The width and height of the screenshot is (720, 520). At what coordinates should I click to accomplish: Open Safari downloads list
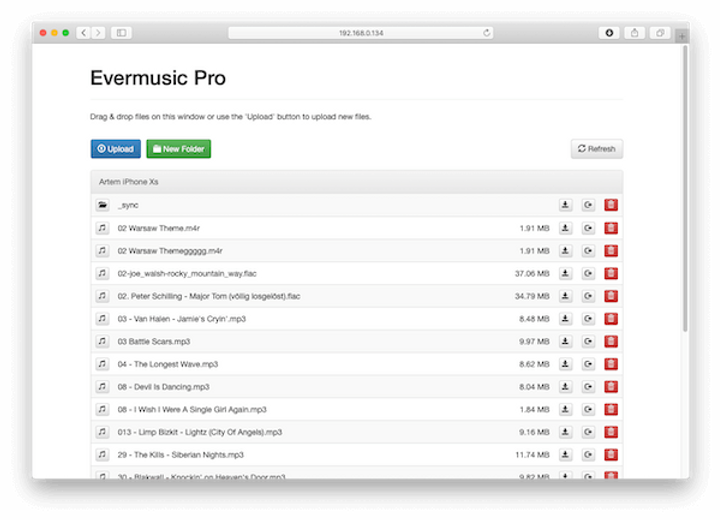(608, 33)
